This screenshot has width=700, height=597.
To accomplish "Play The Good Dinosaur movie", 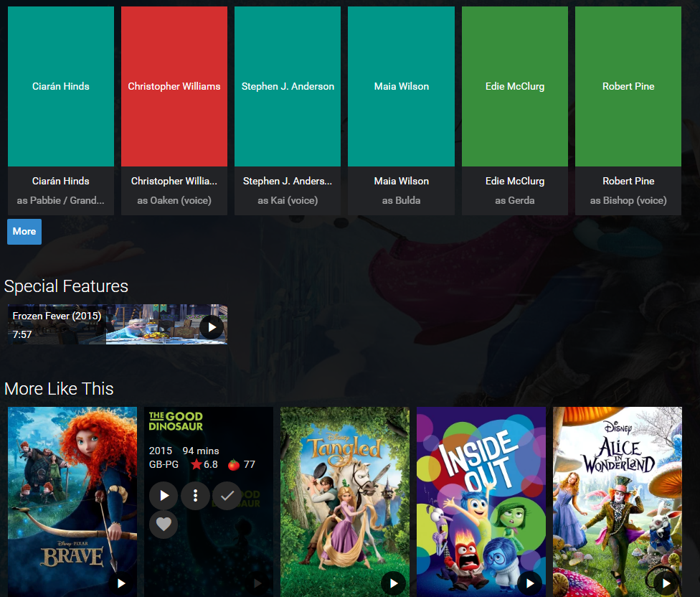I will pos(164,495).
